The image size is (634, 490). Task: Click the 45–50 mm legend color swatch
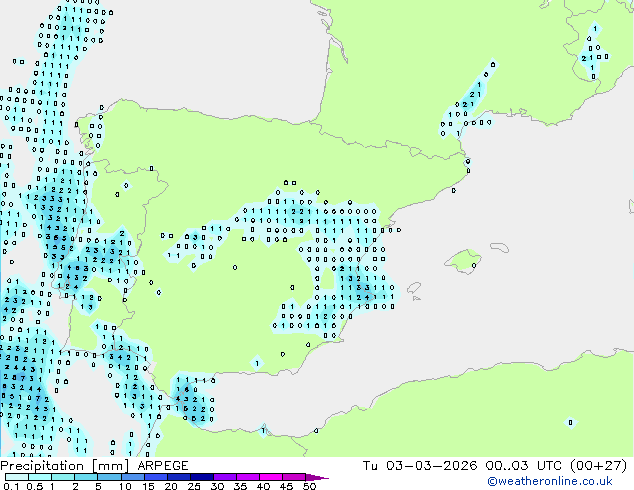pos(294,477)
